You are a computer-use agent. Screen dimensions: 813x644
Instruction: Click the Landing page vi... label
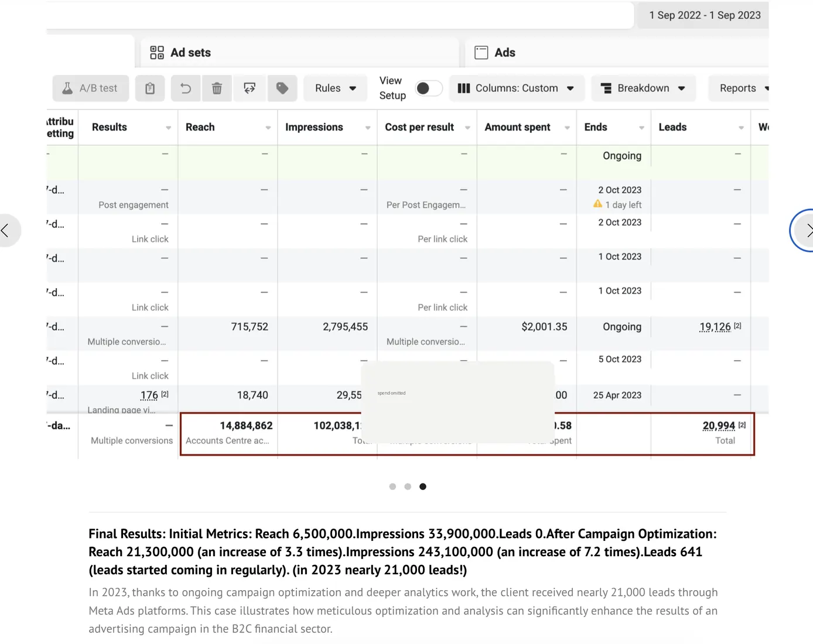(121, 410)
